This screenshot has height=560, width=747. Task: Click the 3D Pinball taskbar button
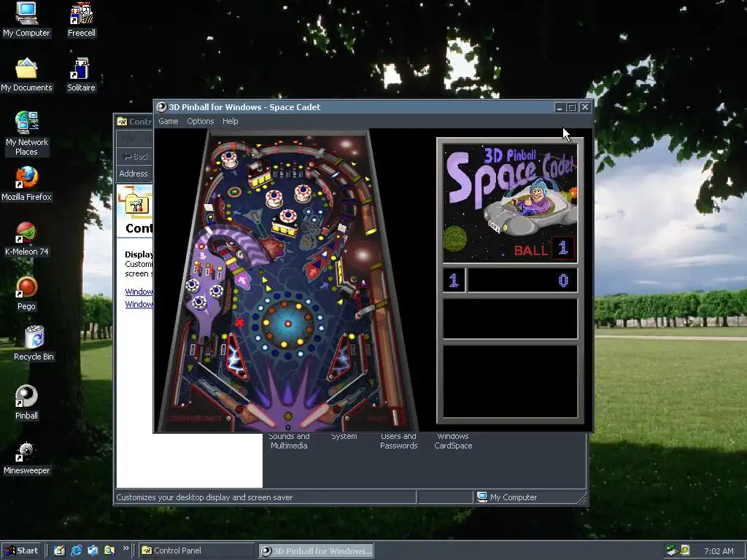[x=317, y=551]
